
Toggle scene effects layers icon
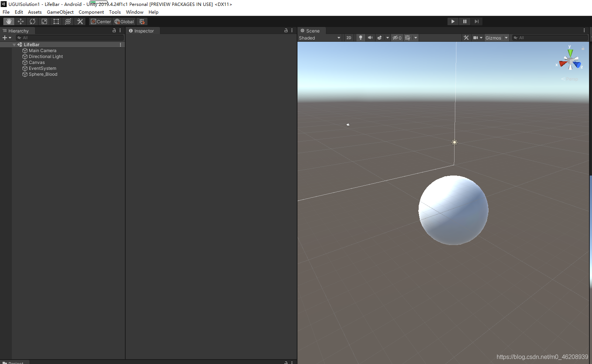tap(380, 38)
